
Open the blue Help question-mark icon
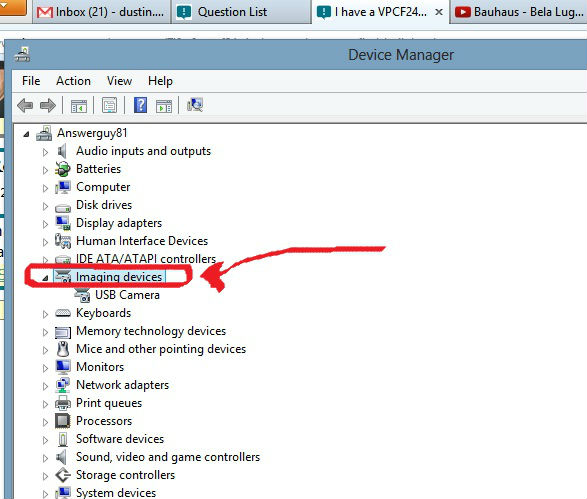(140, 105)
